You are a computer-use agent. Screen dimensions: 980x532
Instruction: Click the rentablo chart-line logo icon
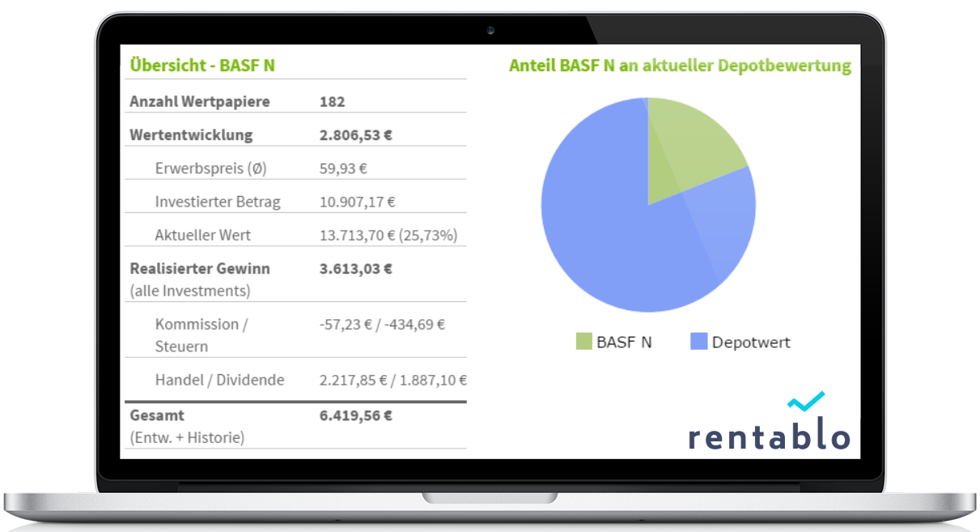point(805,402)
